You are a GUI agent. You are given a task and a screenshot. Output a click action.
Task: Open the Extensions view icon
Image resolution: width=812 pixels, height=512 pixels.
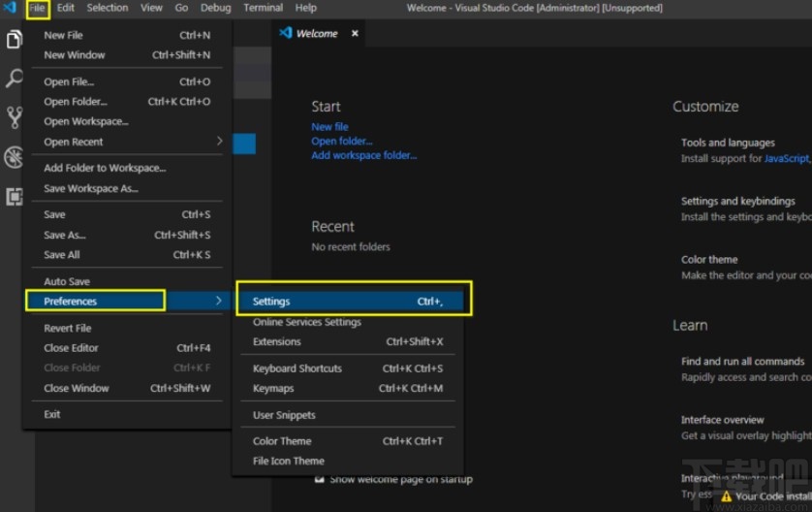point(15,197)
